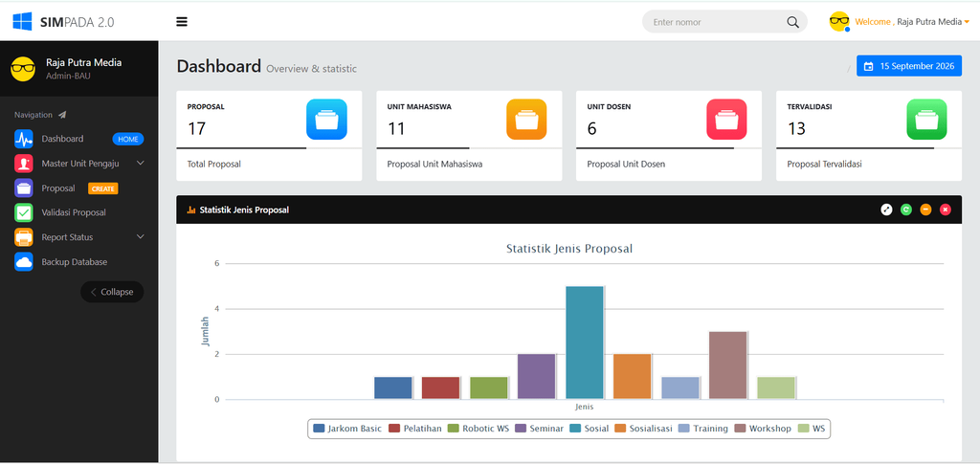
Task: Click the sidebar profile avatar of Raja Putra Media
Action: click(x=23, y=69)
